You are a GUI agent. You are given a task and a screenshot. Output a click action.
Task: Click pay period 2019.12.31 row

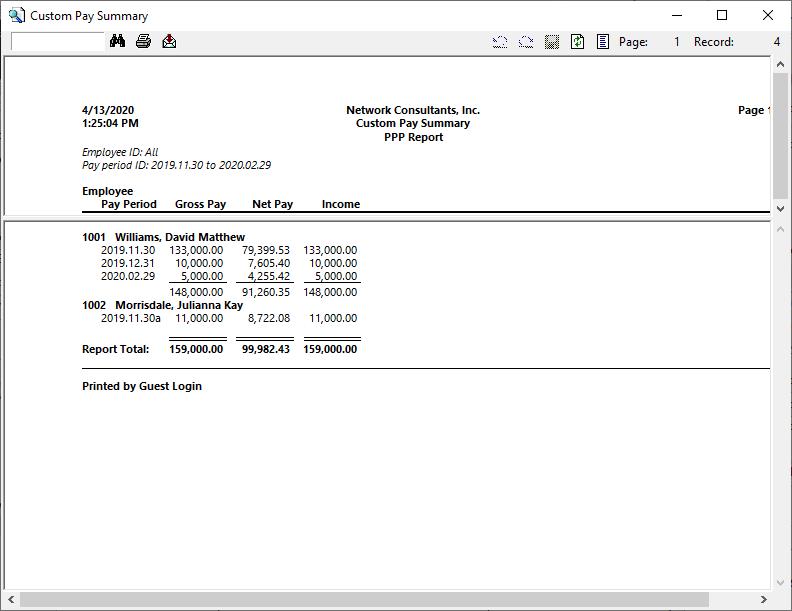click(x=128, y=264)
